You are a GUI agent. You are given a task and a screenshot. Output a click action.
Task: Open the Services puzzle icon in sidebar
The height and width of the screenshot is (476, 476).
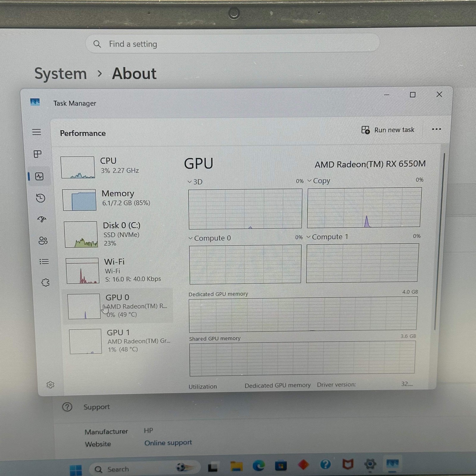coord(46,282)
